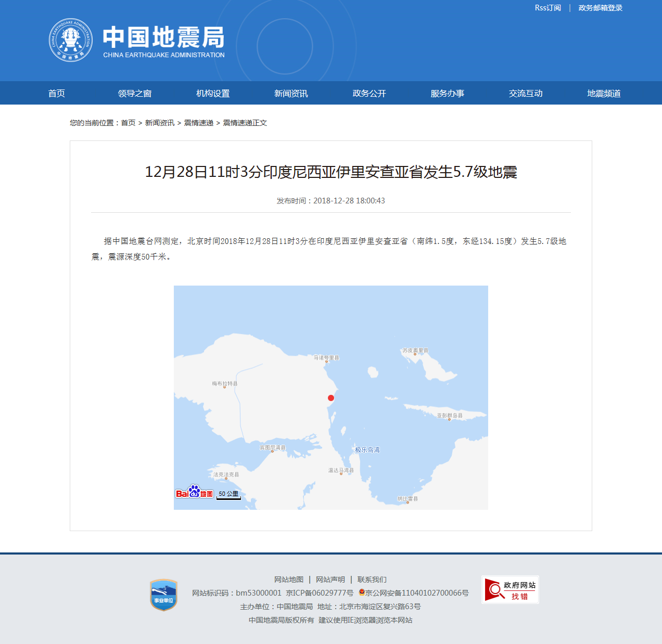
Task: Click the police badge icon beside 京公网安备
Action: coord(362,593)
